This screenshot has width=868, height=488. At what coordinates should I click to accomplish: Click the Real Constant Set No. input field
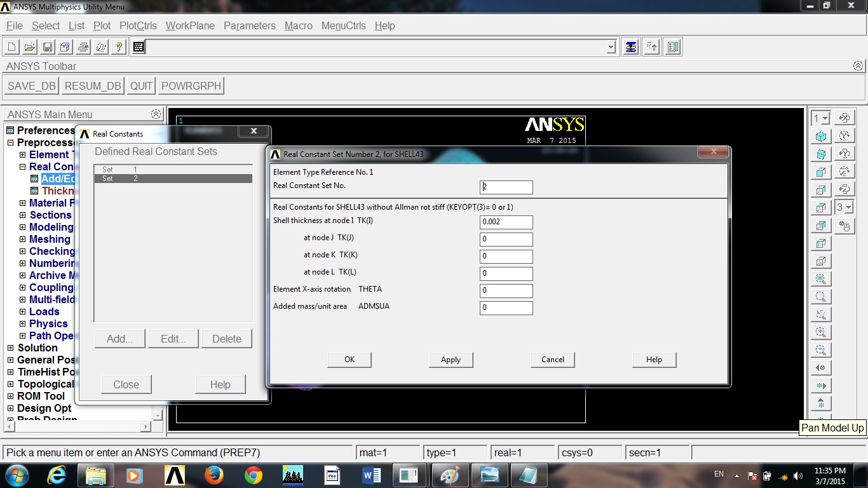[506, 187]
